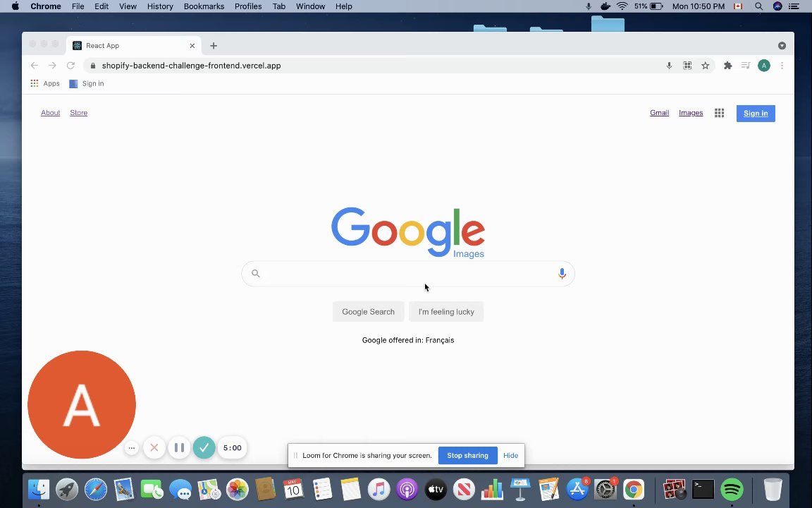View site info via the lock icon
The width and height of the screenshot is (812, 508).
tap(93, 66)
